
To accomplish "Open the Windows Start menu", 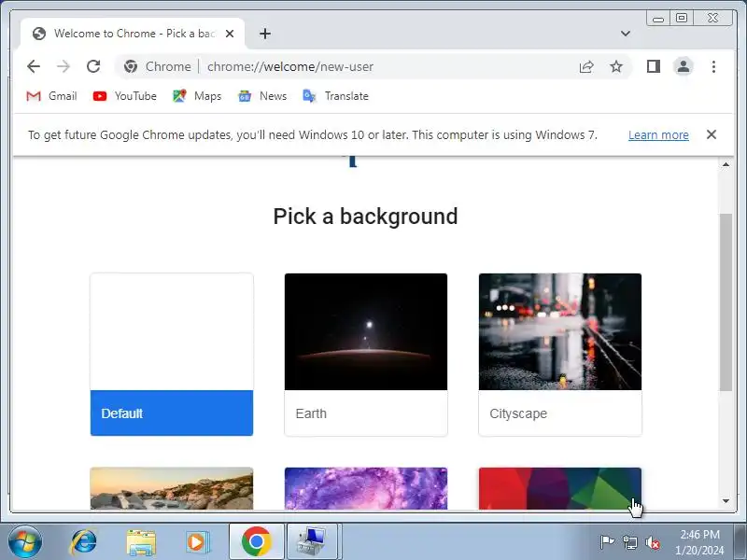I will (25, 541).
